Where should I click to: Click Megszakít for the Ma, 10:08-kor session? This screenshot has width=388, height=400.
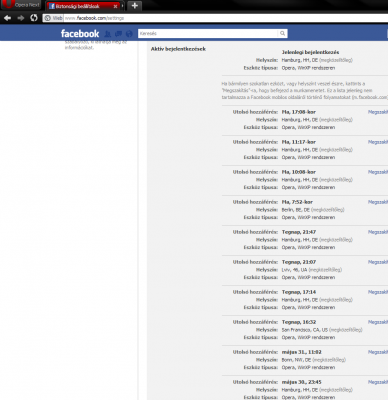(x=378, y=172)
